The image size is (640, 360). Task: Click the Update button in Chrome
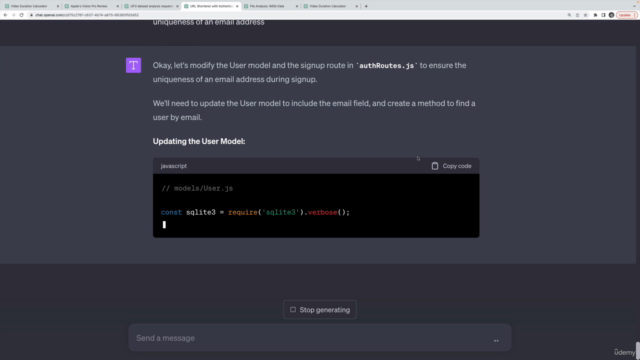627,15
